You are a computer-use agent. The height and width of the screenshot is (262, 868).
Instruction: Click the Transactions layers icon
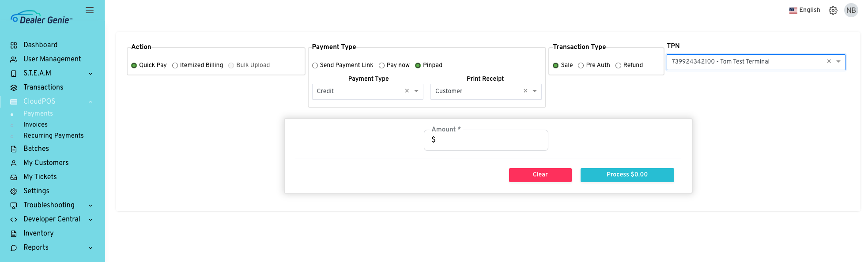coord(14,87)
